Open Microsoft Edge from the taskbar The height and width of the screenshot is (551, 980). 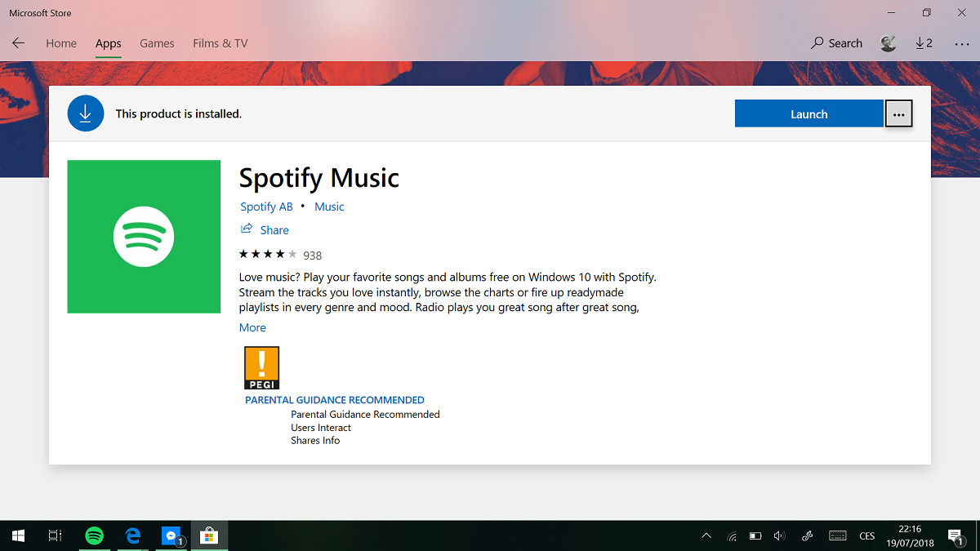pos(133,535)
